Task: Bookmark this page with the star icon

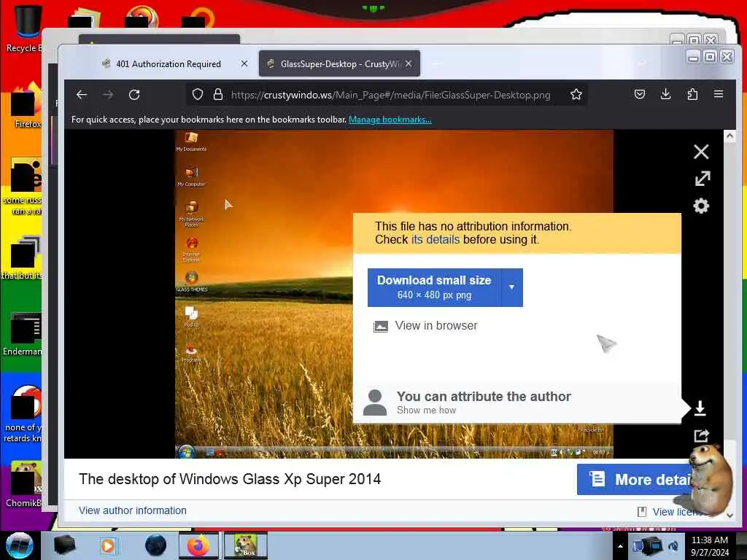Action: tap(576, 94)
